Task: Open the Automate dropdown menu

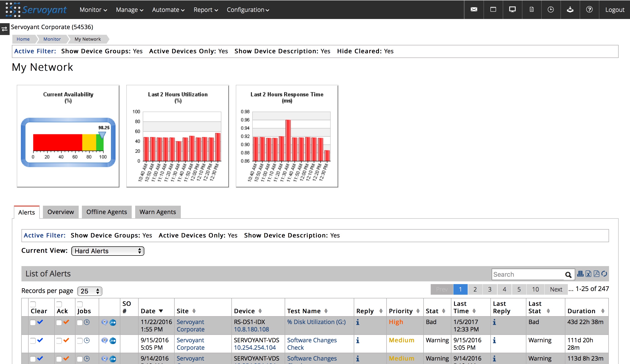Action: pos(168,10)
